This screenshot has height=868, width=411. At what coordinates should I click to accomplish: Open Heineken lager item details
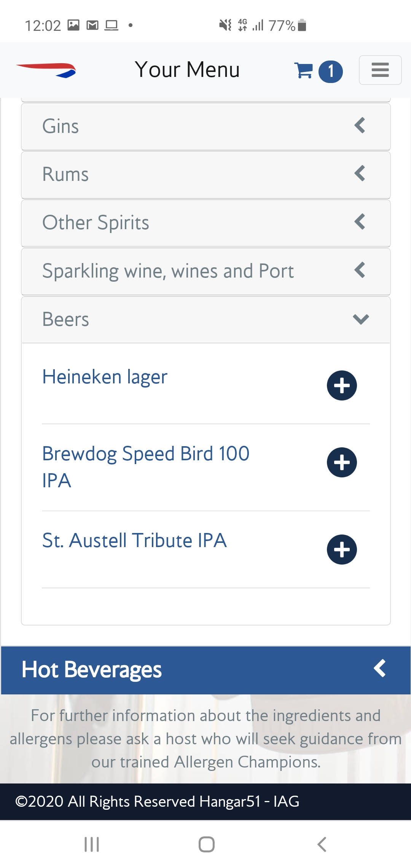pyautogui.click(x=105, y=377)
